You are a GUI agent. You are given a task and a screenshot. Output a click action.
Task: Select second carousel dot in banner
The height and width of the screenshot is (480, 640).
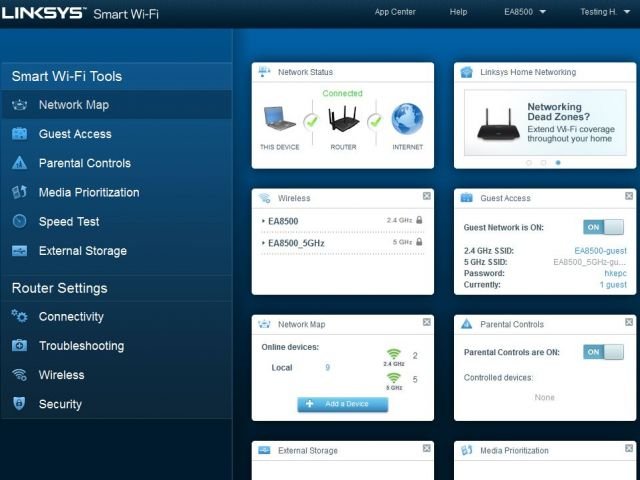click(x=543, y=162)
